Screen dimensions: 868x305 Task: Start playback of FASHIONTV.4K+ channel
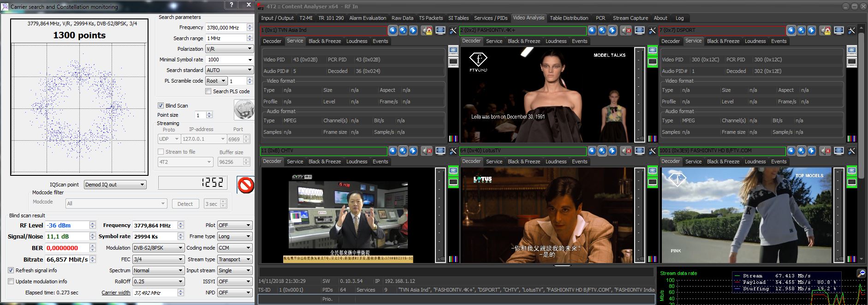click(x=612, y=30)
